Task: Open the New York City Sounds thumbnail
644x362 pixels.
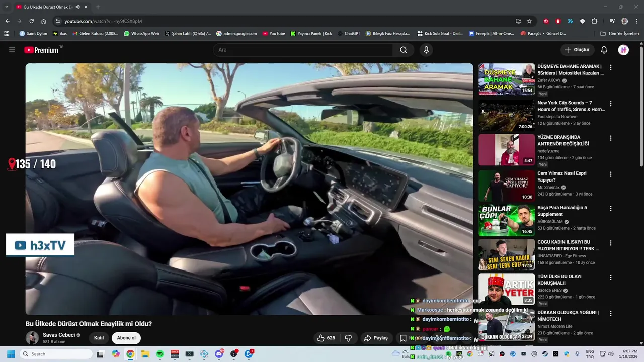Action: click(x=507, y=115)
